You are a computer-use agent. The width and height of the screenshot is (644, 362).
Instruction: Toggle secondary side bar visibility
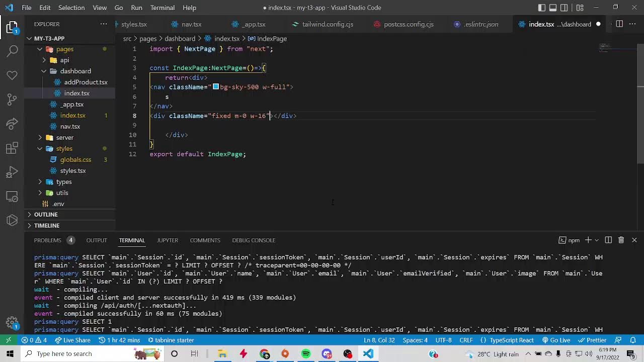(565, 8)
